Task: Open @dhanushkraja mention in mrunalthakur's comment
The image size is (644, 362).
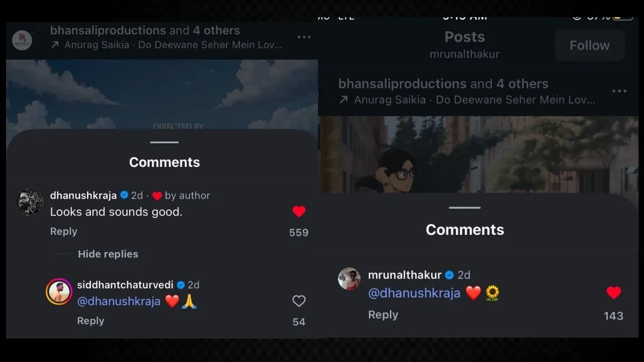Action: [414, 293]
